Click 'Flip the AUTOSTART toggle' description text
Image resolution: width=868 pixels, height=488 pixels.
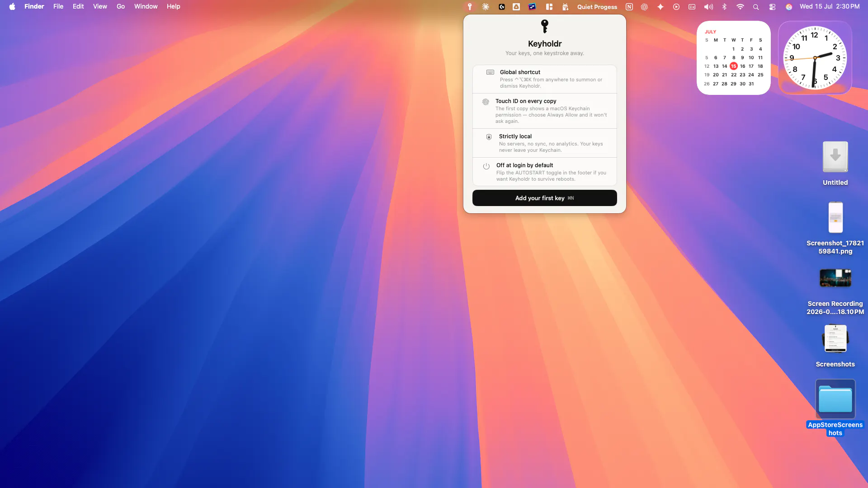pos(551,176)
